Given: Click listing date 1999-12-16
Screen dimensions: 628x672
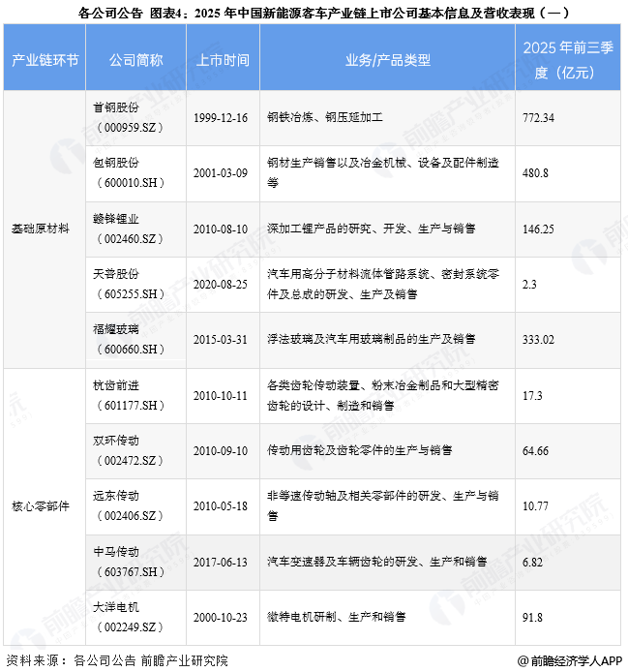Looking at the screenshot, I should [221, 118].
